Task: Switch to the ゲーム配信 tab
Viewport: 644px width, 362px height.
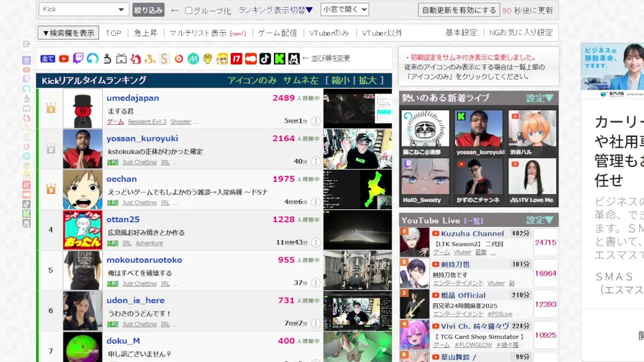Action: 277,33
